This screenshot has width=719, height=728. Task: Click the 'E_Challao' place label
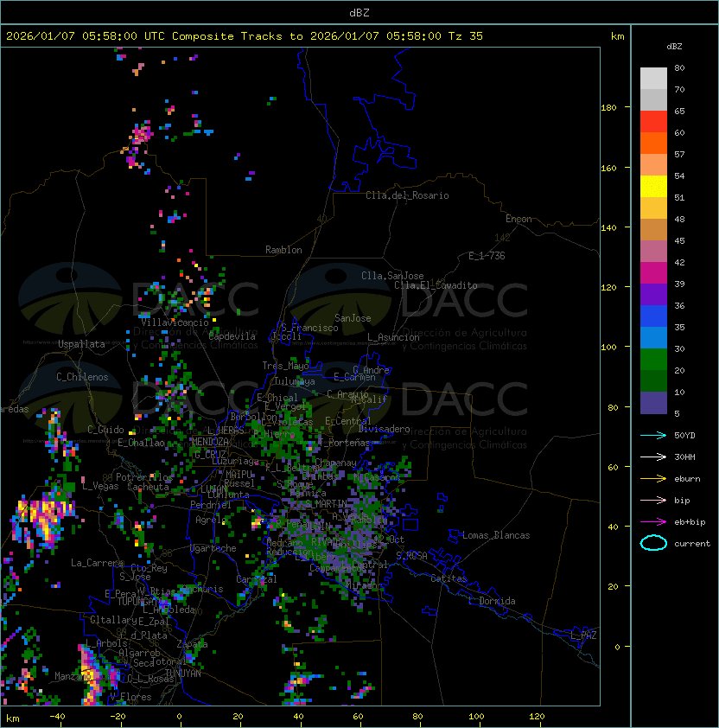point(141,443)
